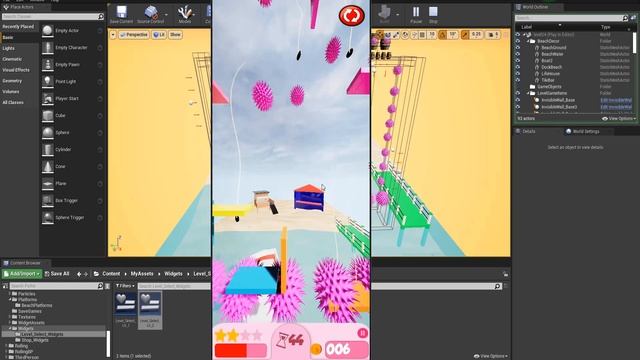Select the Sphere shape icon
Viewport: 640px width, 360px height.
pos(48,133)
